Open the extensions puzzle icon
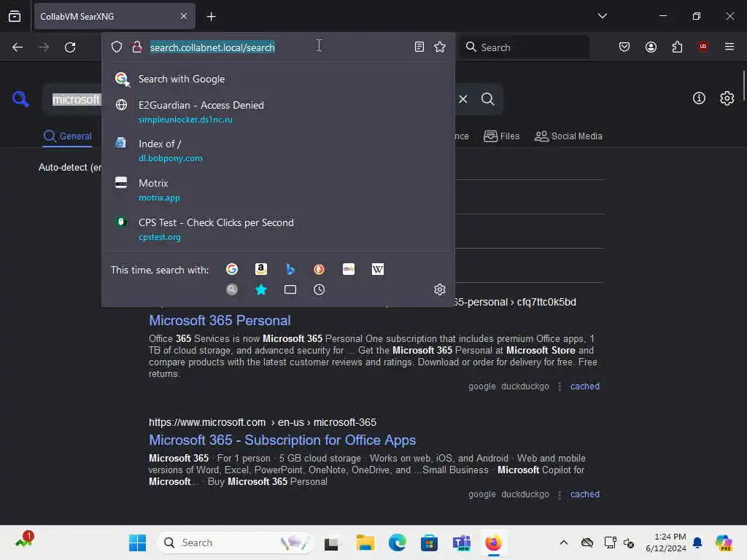The height and width of the screenshot is (560, 747). pyautogui.click(x=677, y=47)
